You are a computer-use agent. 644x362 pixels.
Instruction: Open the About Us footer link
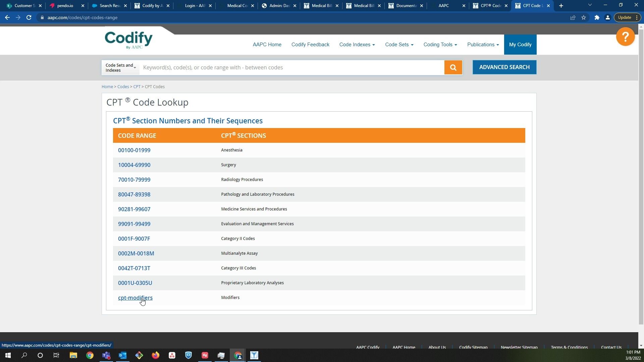click(437, 347)
